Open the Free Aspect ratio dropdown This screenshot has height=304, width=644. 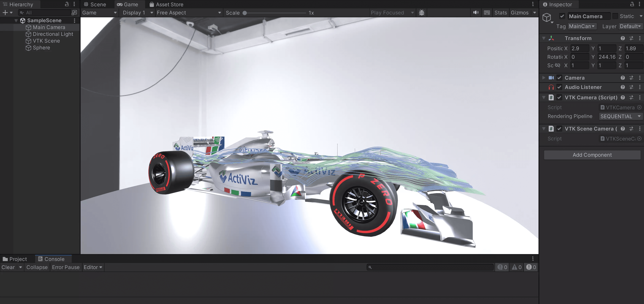pos(189,13)
